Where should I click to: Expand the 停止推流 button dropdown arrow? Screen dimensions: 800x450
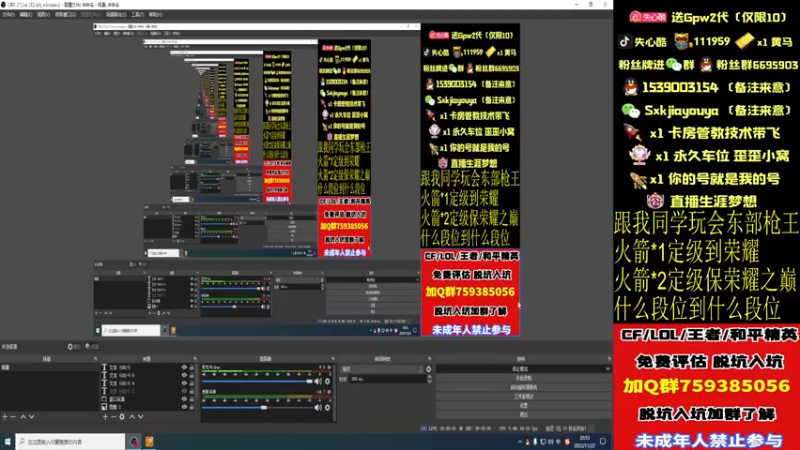pos(607,369)
